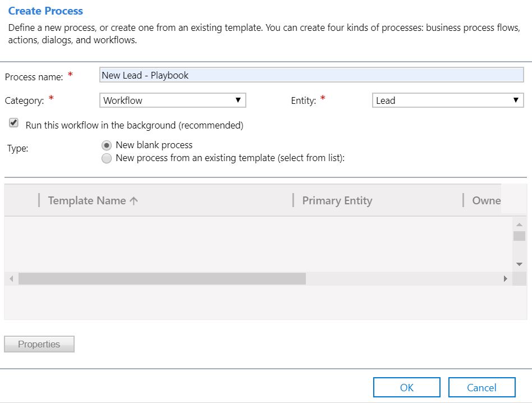Viewport: 532px width, 403px height.
Task: Confirm process creation with OK
Action: [x=407, y=387]
